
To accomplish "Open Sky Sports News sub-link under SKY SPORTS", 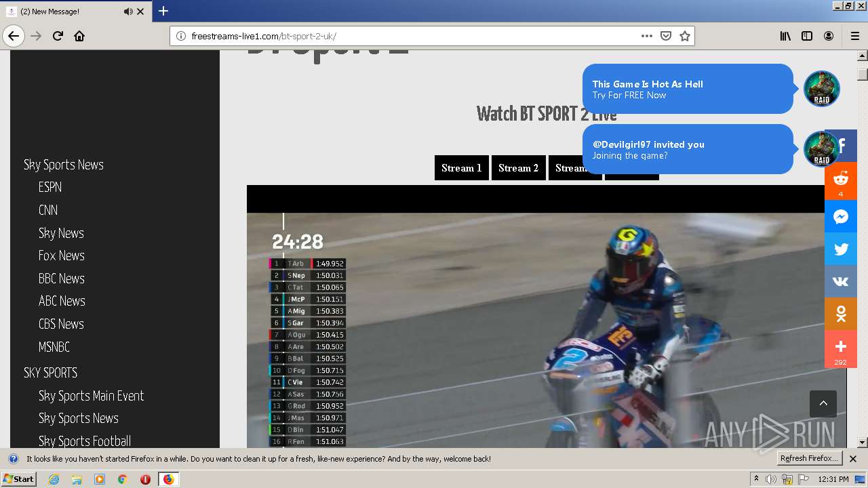I will tap(79, 418).
